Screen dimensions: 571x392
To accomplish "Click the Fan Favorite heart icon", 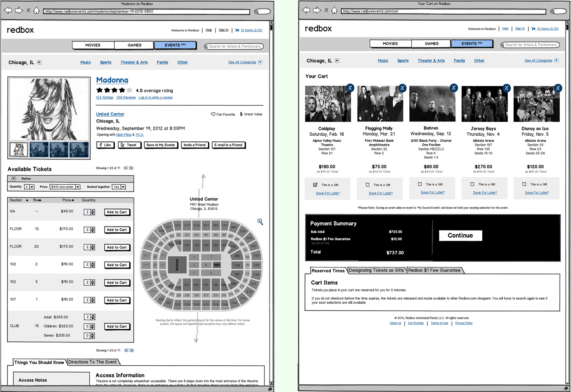I will (213, 114).
